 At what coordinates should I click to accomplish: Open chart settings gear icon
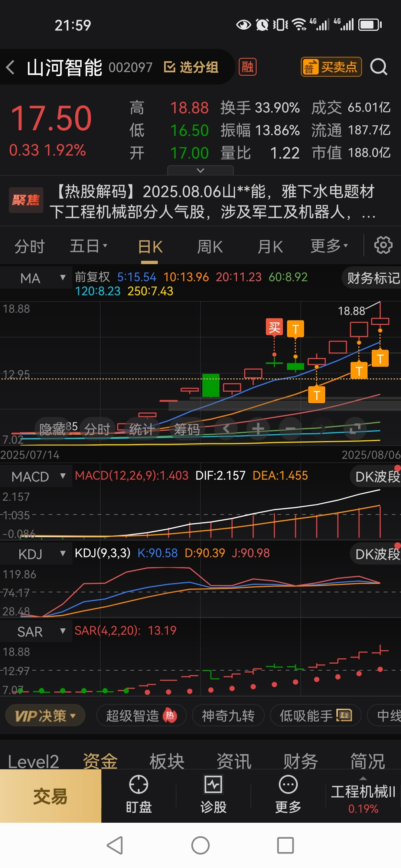[383, 245]
